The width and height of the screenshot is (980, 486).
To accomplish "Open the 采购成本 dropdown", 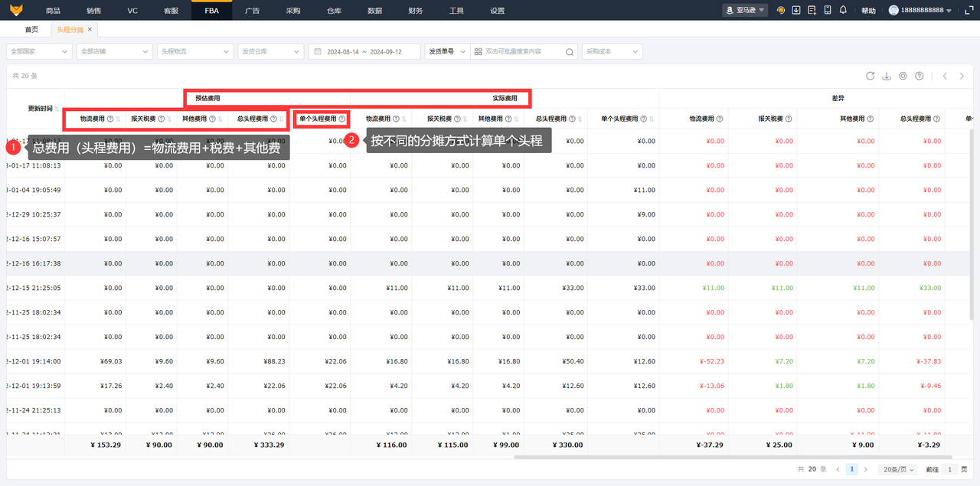I will click(612, 51).
